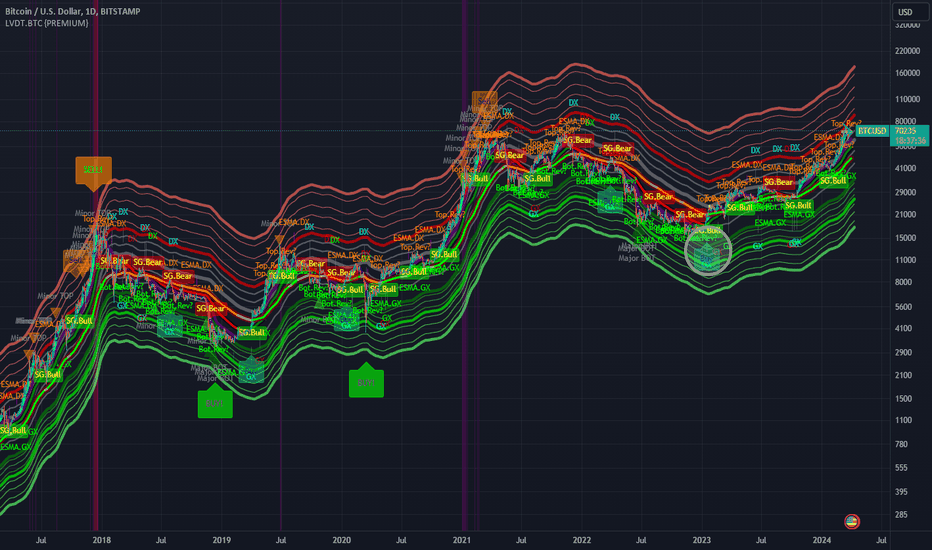Click the 8000 price scale level

(x=903, y=282)
